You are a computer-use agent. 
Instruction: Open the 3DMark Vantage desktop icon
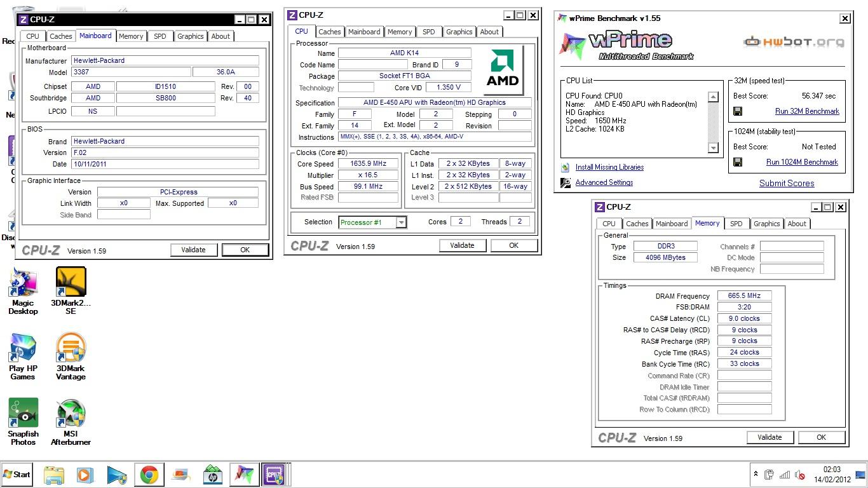tap(71, 356)
